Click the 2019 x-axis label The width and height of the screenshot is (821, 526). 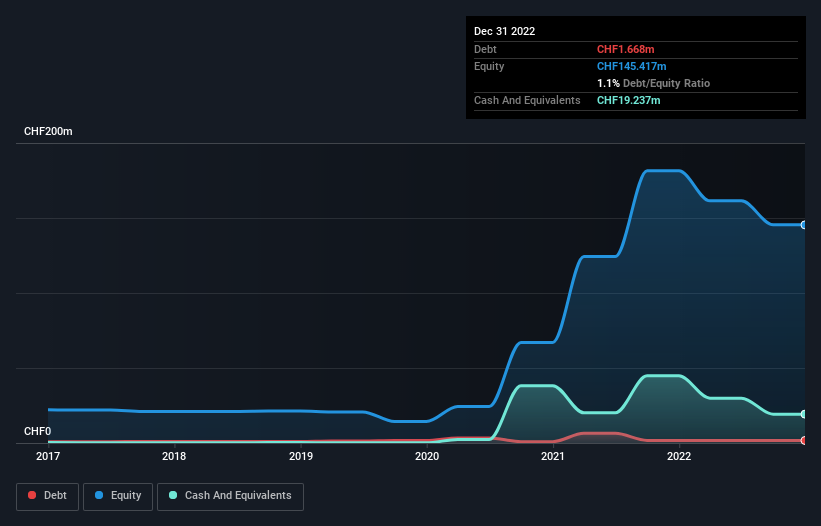301,456
